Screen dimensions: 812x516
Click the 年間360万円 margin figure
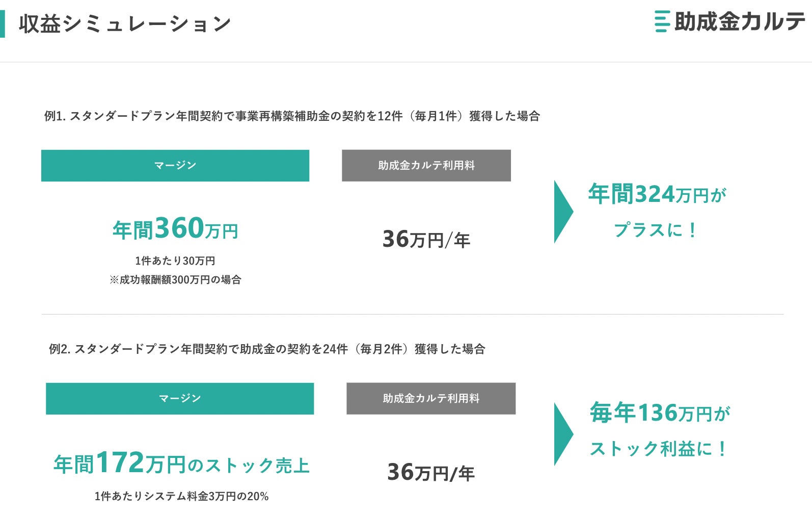click(175, 228)
